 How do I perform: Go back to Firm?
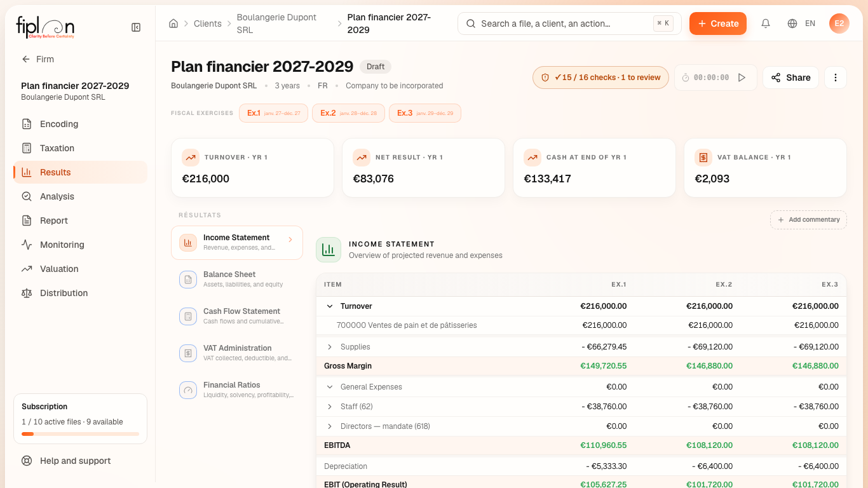(38, 59)
